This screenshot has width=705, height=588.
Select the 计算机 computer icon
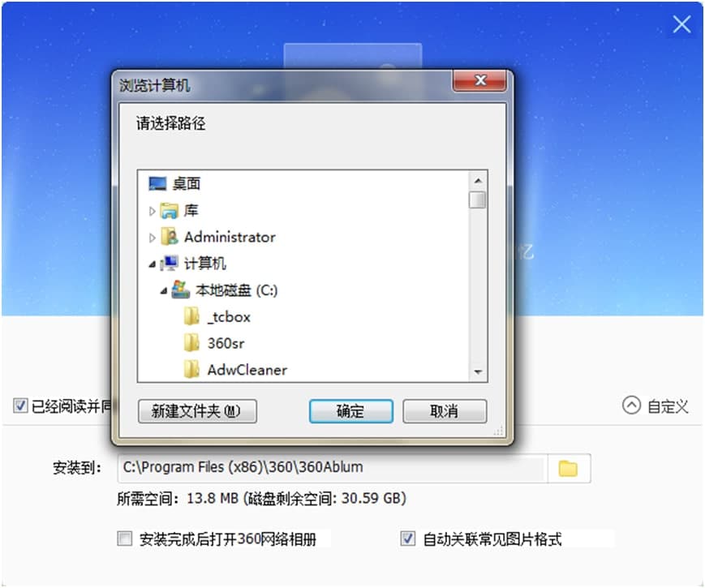click(x=169, y=263)
